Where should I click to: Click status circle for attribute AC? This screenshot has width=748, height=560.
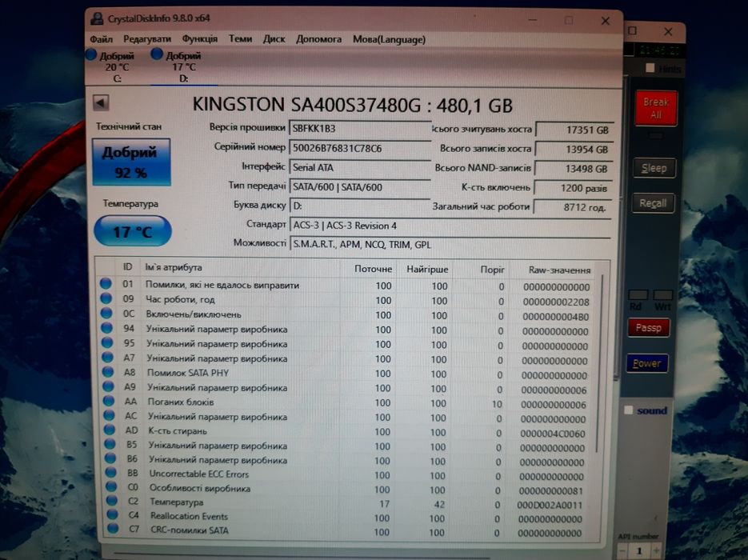(x=110, y=415)
